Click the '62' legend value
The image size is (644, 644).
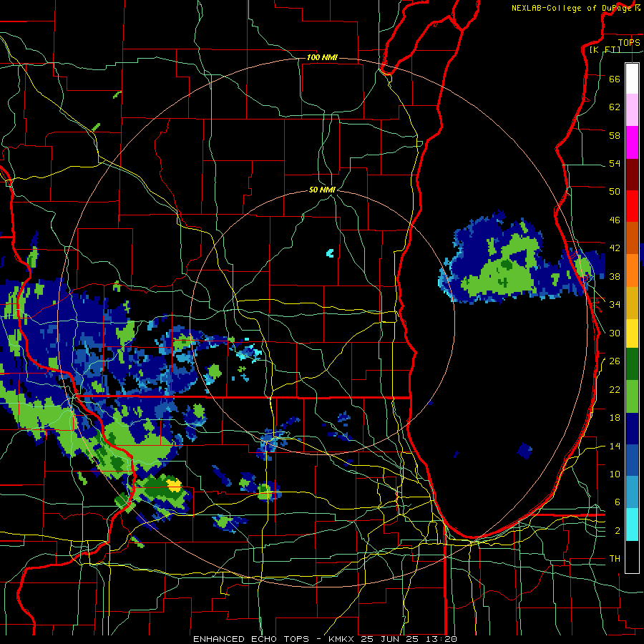(615, 107)
